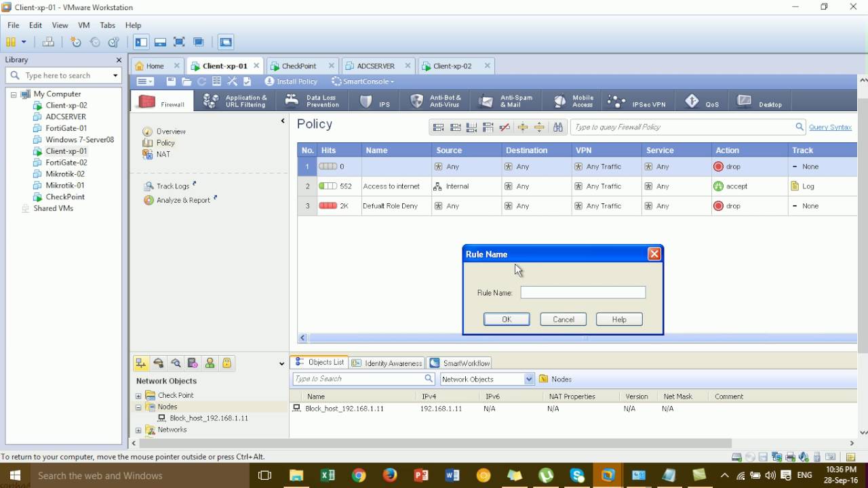Click the objects Type to Search field
This screenshot has height=488, width=868.
[x=363, y=379]
